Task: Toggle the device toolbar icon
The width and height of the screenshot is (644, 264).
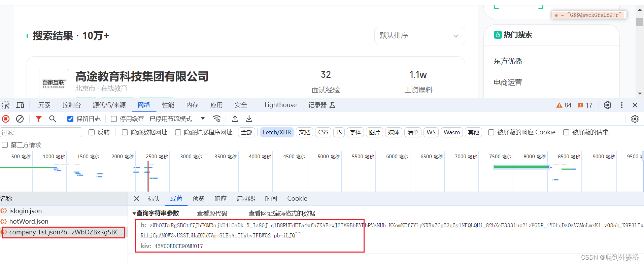Action: click(x=20, y=105)
